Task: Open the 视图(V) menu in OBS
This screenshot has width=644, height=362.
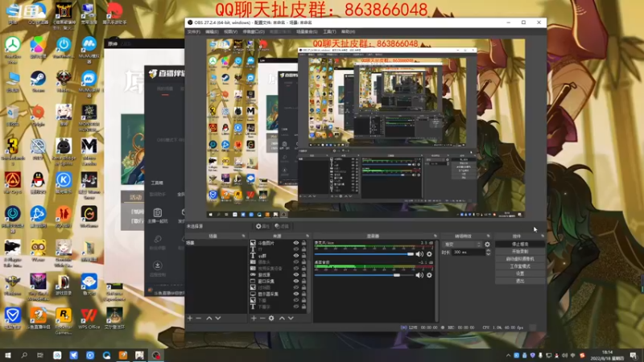Action: pos(231,31)
